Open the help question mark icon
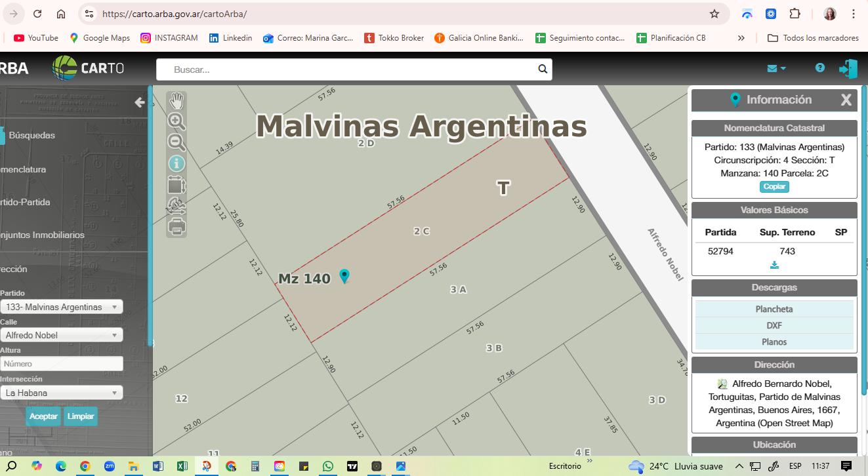The height and width of the screenshot is (476, 868). click(819, 68)
